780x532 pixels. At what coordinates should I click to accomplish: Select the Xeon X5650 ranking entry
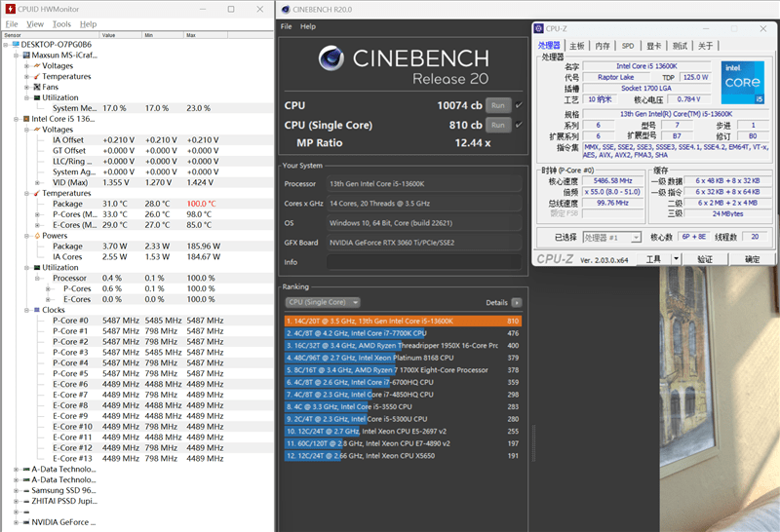click(x=403, y=456)
